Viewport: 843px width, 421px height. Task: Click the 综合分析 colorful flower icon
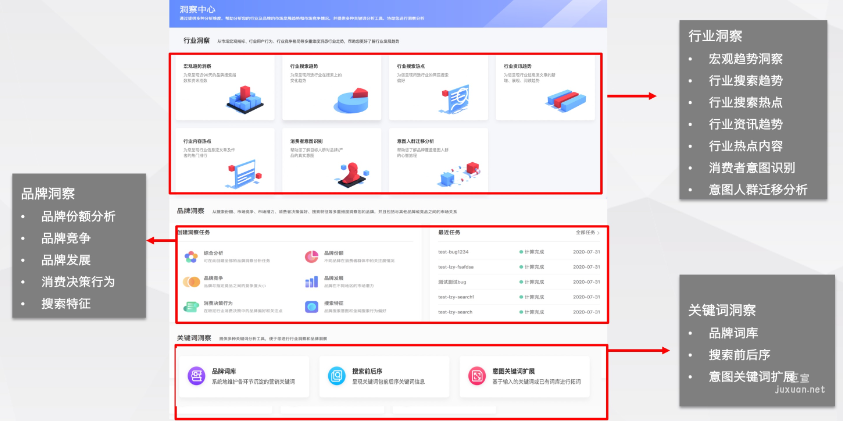click(190, 257)
